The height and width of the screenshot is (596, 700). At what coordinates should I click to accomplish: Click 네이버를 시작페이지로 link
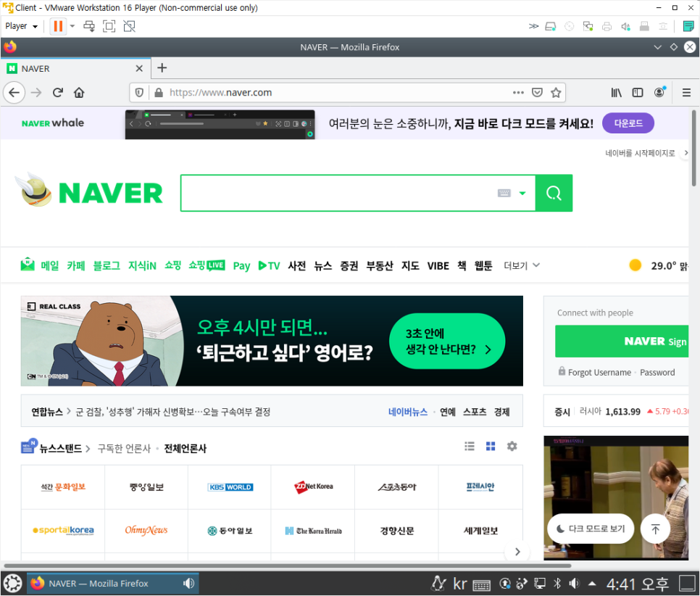640,153
